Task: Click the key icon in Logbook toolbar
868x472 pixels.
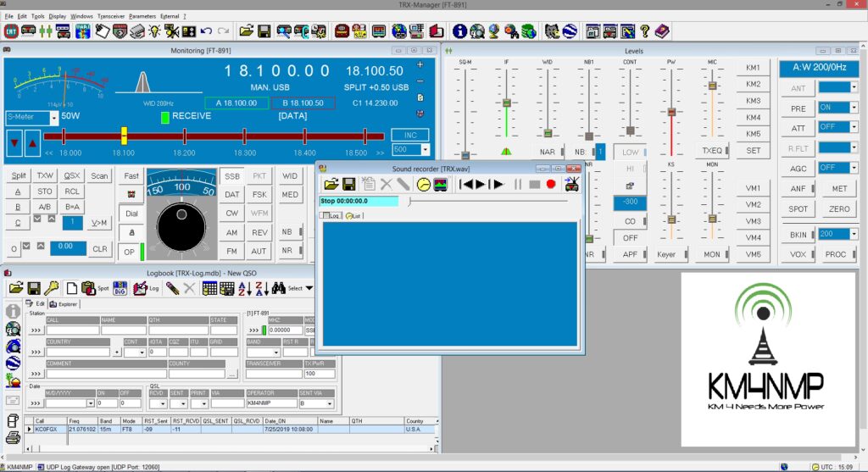Action: tap(52, 288)
